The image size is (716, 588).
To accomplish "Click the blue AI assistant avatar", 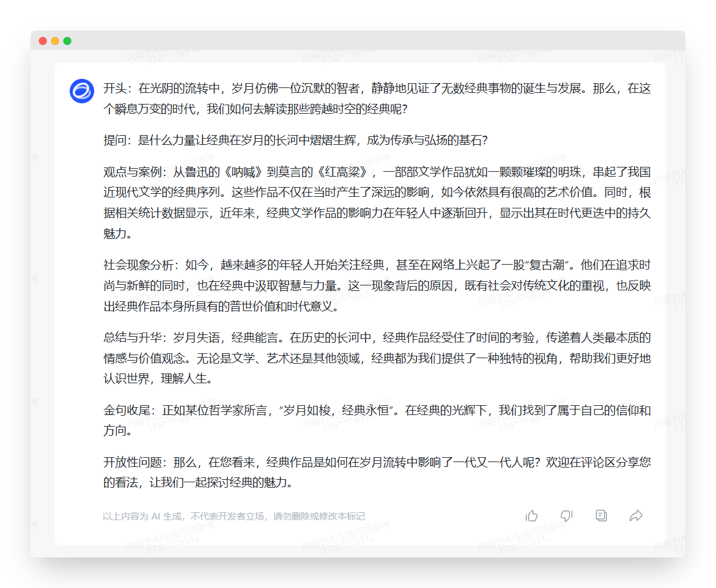I will [x=82, y=91].
